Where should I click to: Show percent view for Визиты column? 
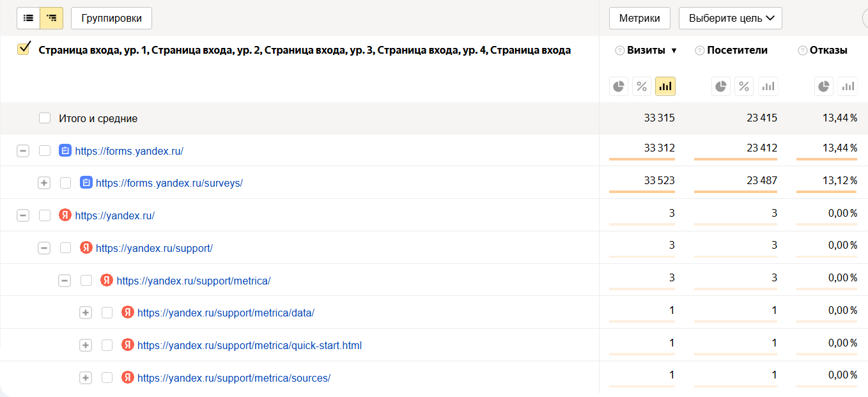642,86
